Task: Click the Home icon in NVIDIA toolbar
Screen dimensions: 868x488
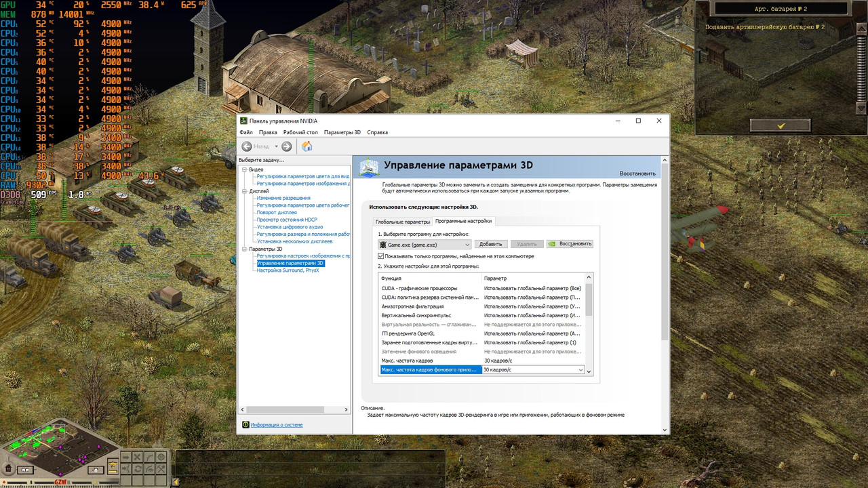Action: click(307, 146)
